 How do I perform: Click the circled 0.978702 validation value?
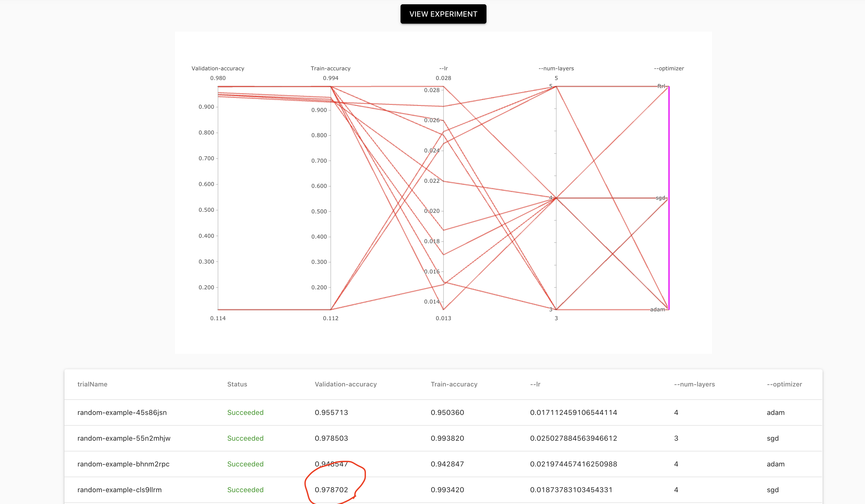[331, 490]
